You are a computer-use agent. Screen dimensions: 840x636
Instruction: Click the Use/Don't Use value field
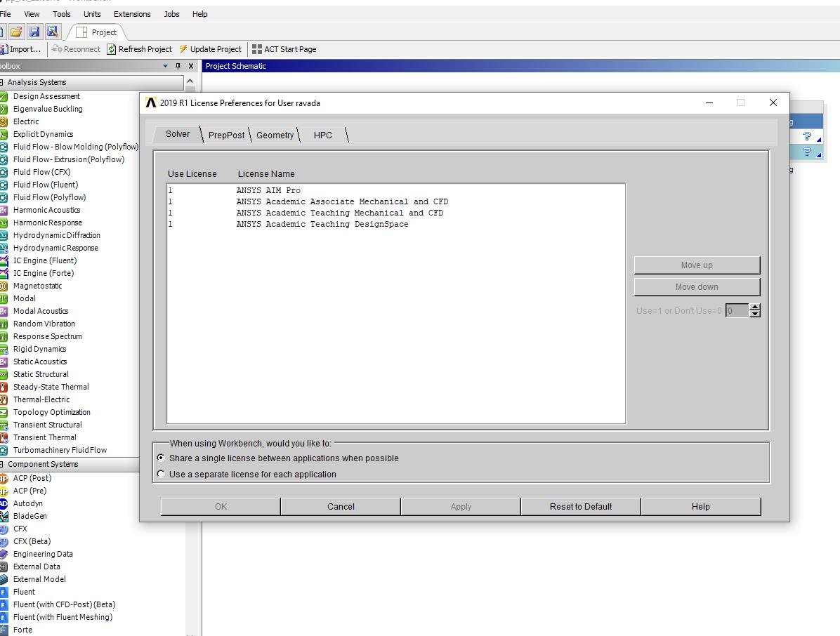(x=737, y=310)
